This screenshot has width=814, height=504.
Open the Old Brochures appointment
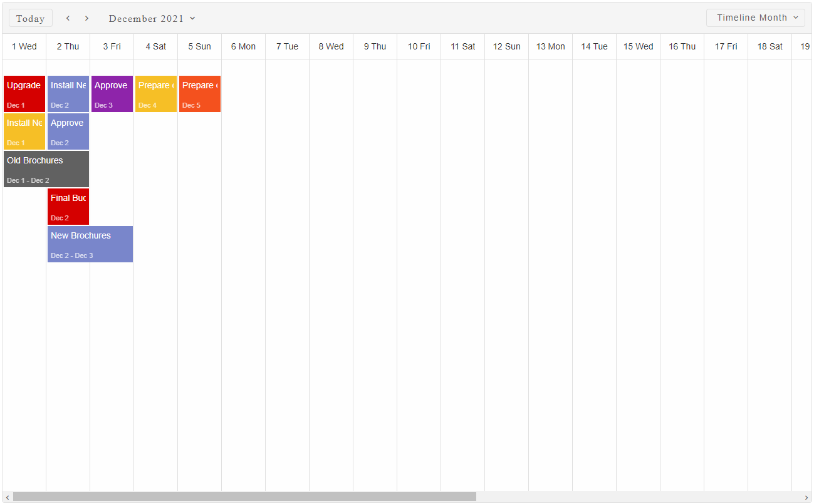46,169
